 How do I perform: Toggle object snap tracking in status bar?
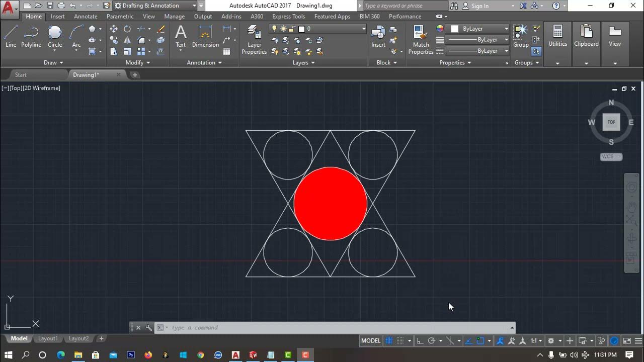(469, 340)
